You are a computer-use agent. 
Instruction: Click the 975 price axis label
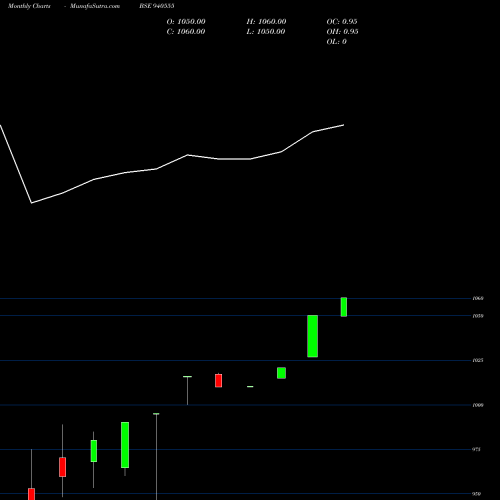click(476, 449)
